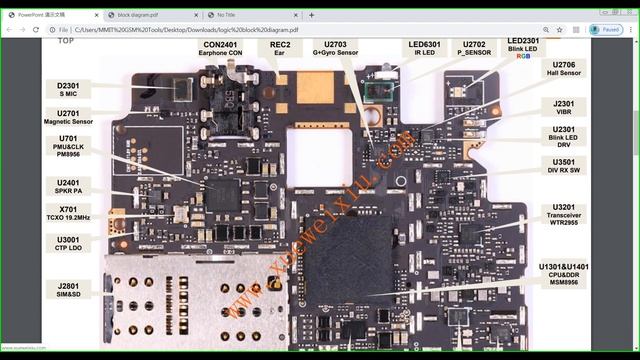
Task: Click the U2706 Hall Sensor label
Action: point(564,69)
